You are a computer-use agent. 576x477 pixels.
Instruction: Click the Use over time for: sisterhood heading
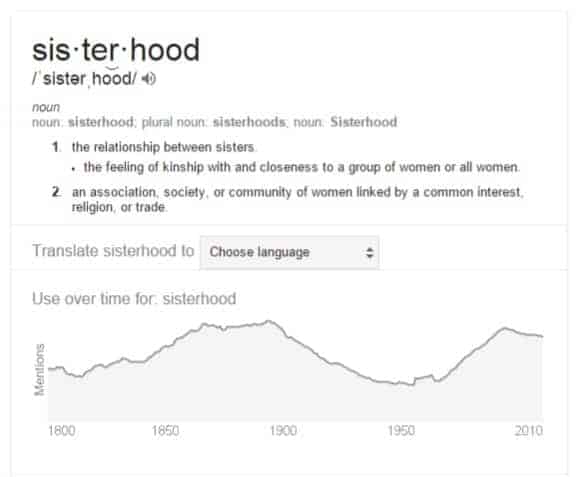134,299
